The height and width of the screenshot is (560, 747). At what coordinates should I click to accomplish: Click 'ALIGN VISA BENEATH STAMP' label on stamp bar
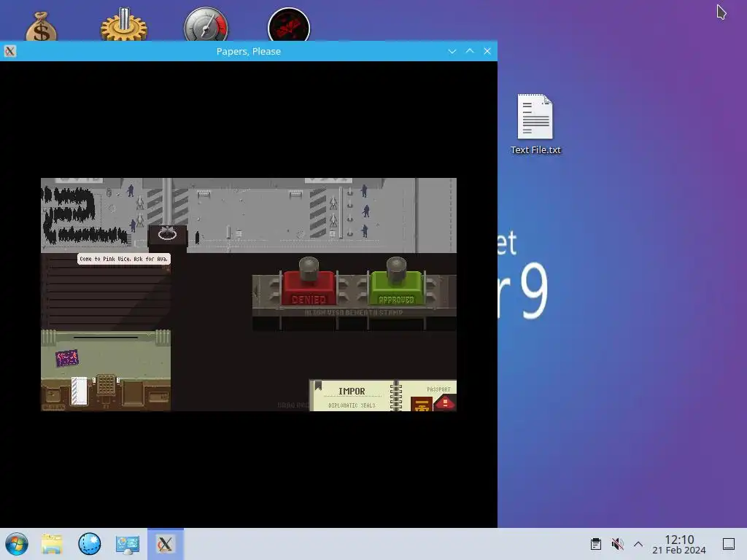point(354,312)
